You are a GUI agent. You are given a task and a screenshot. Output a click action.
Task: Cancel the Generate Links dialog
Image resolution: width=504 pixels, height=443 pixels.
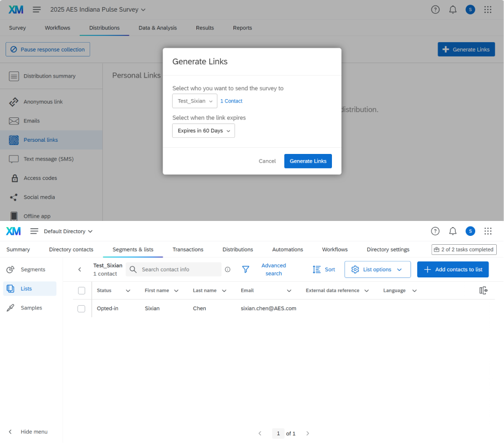[x=267, y=161]
